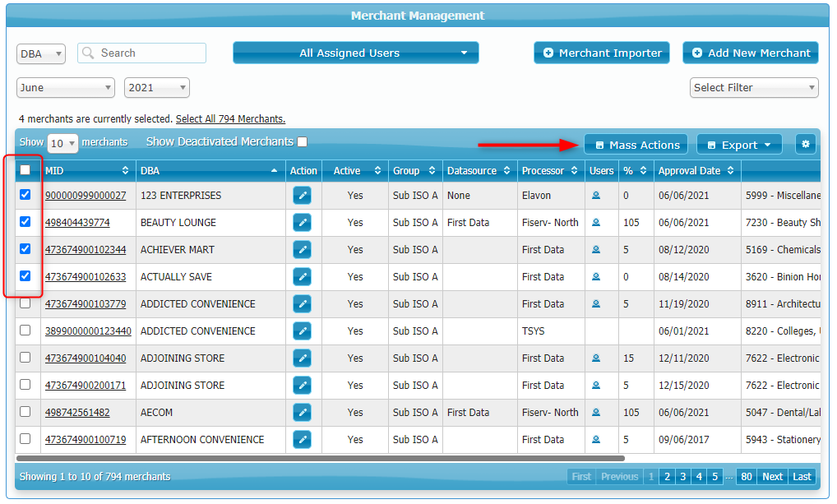Click the Mass Actions button
The width and height of the screenshot is (837, 504).
636,145
